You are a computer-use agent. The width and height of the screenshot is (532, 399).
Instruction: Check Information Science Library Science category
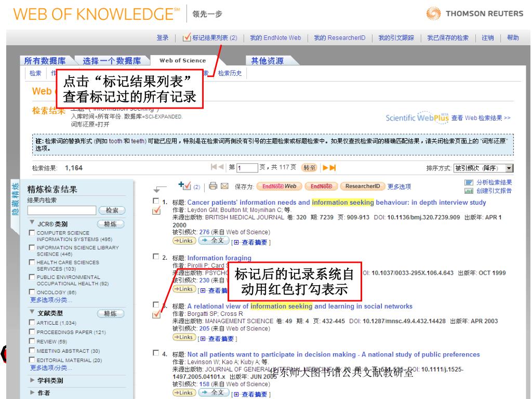(x=32, y=248)
